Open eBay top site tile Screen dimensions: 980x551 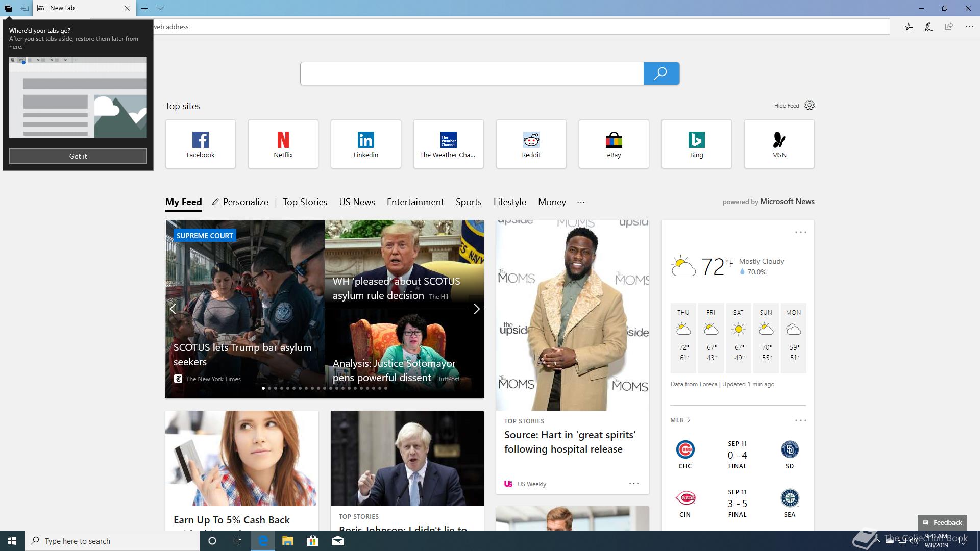point(614,144)
